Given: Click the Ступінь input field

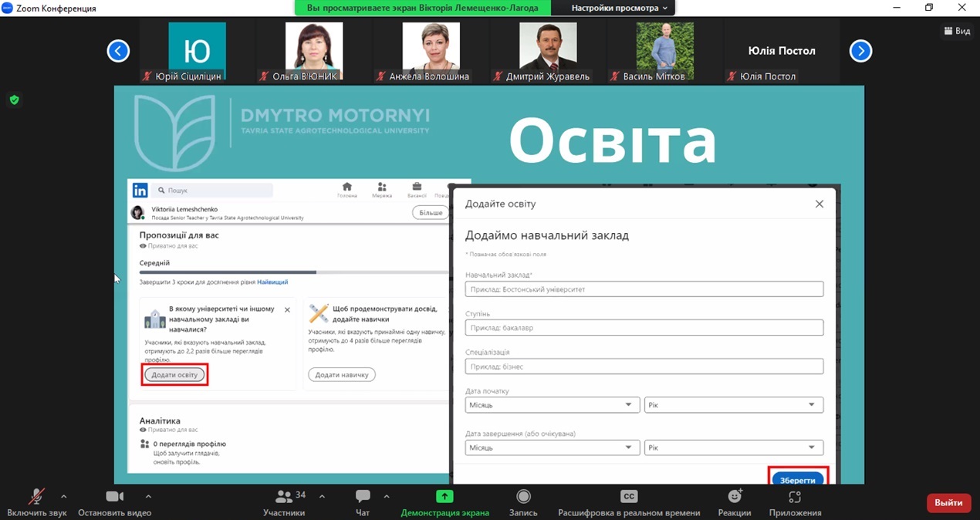Looking at the screenshot, I should 644,328.
